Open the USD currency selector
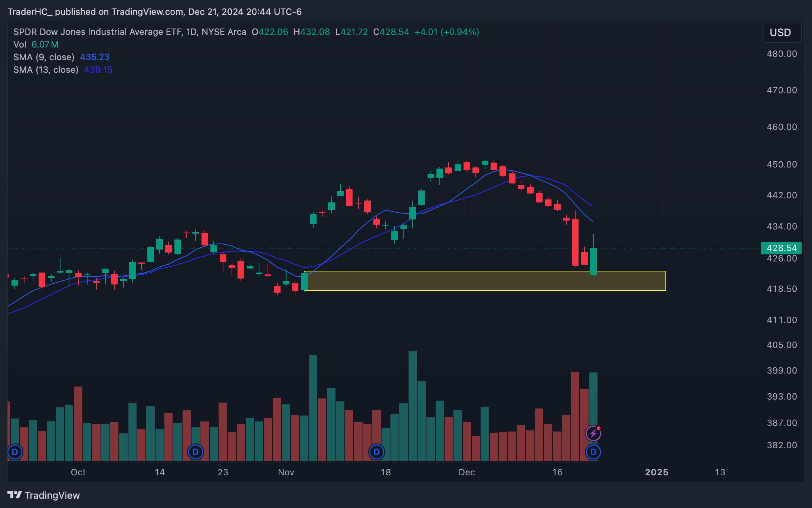The width and height of the screenshot is (812, 508). click(782, 33)
